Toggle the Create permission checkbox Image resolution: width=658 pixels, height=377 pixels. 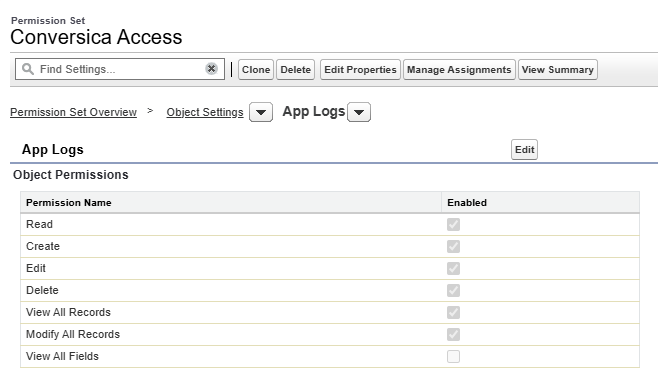click(453, 246)
